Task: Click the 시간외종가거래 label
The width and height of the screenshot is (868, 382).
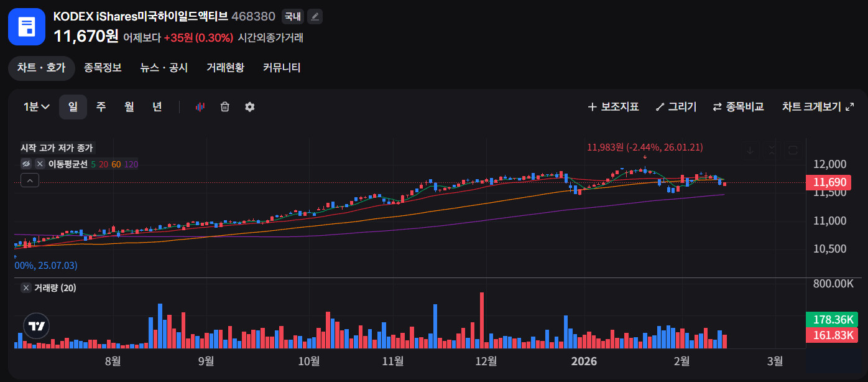Action: (270, 37)
